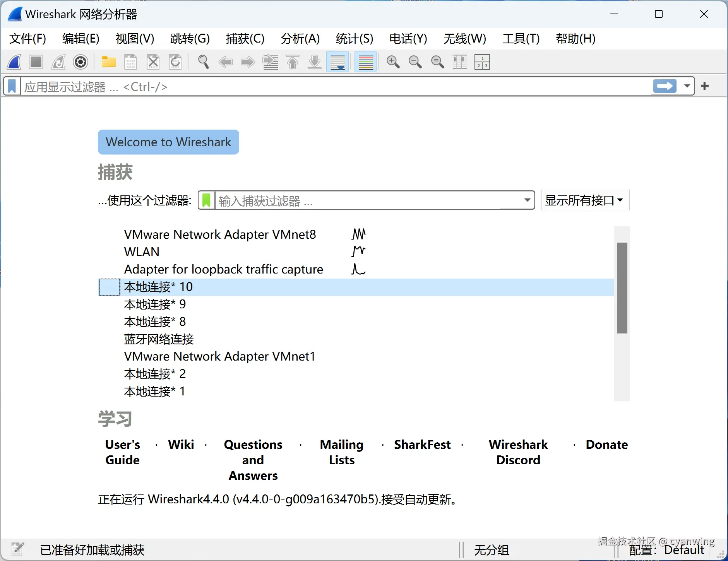This screenshot has height=561, width=728.
Task: Open layout reset icon with numbered panes
Action: [x=482, y=62]
